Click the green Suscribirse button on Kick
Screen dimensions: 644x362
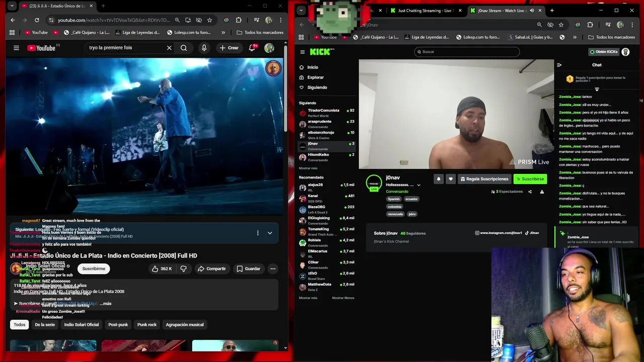point(530,179)
